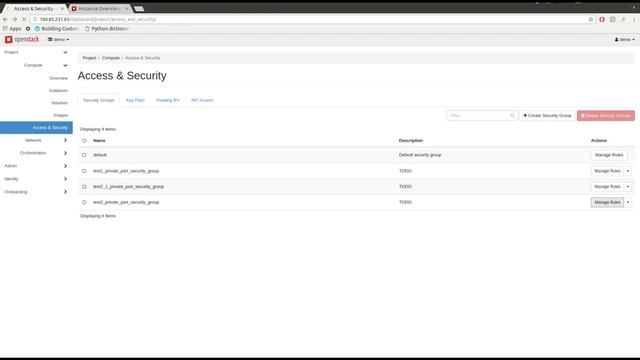The width and height of the screenshot is (640, 360).
Task: Click Manage Rules for test1_private_port_security_group
Action: coord(607,171)
